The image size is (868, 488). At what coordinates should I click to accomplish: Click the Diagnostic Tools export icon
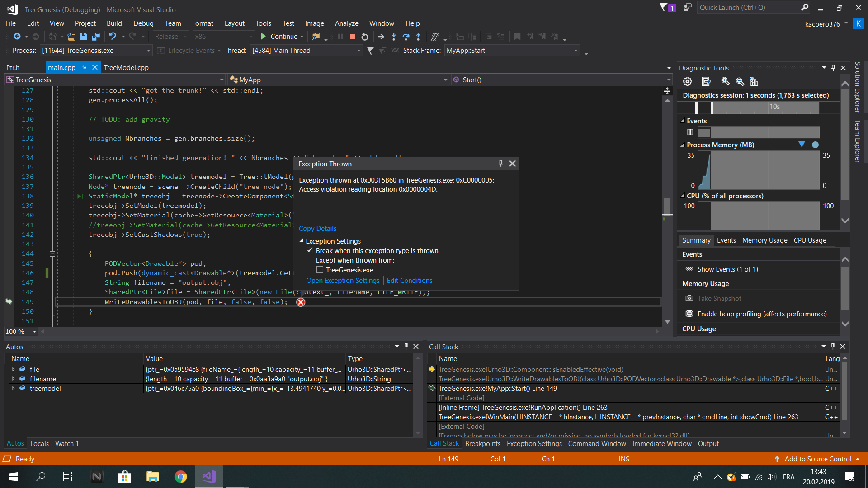click(706, 81)
